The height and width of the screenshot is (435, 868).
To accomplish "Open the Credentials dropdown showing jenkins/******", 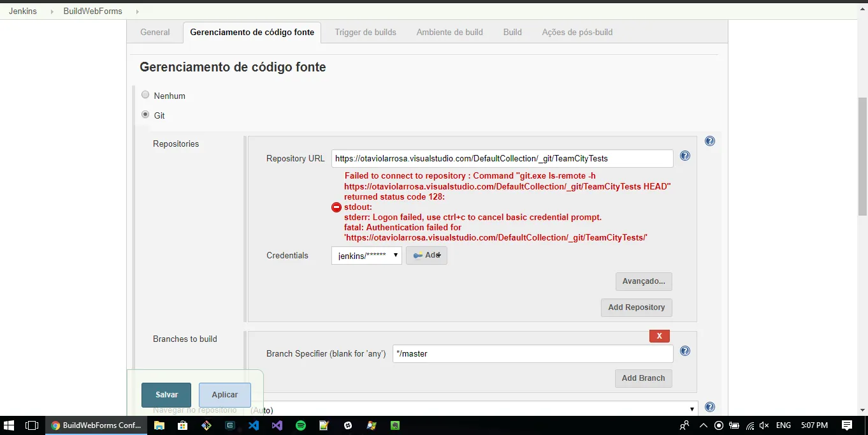I will click(x=366, y=256).
